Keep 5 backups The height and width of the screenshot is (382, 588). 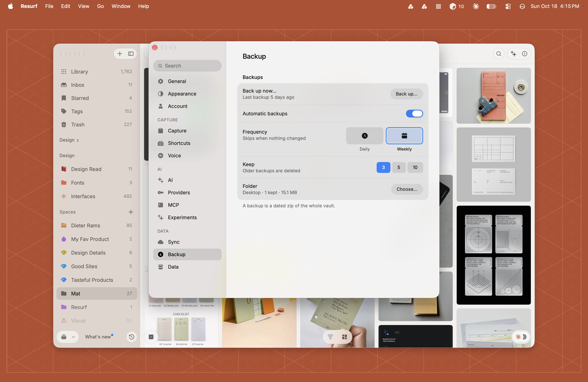tap(398, 167)
